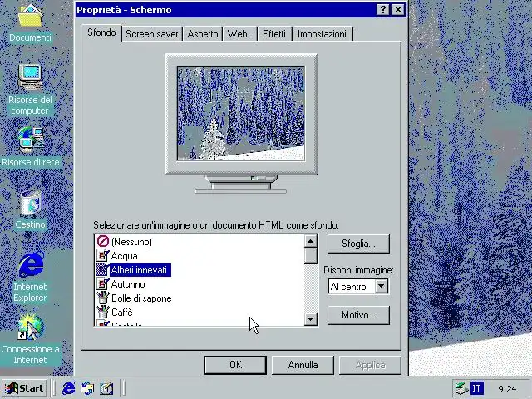This screenshot has width=532, height=399.
Task: Open Risorse del computer desktop icon
Action: [x=30, y=77]
